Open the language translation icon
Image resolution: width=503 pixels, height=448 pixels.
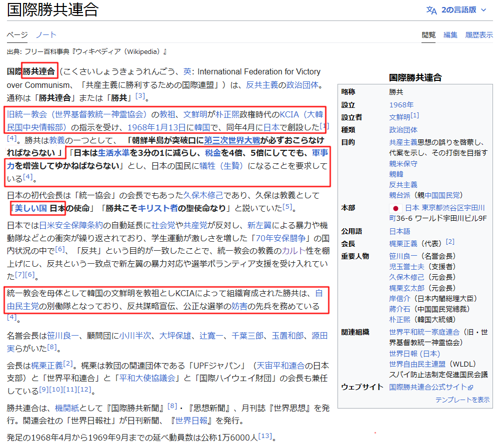pyautogui.click(x=431, y=10)
